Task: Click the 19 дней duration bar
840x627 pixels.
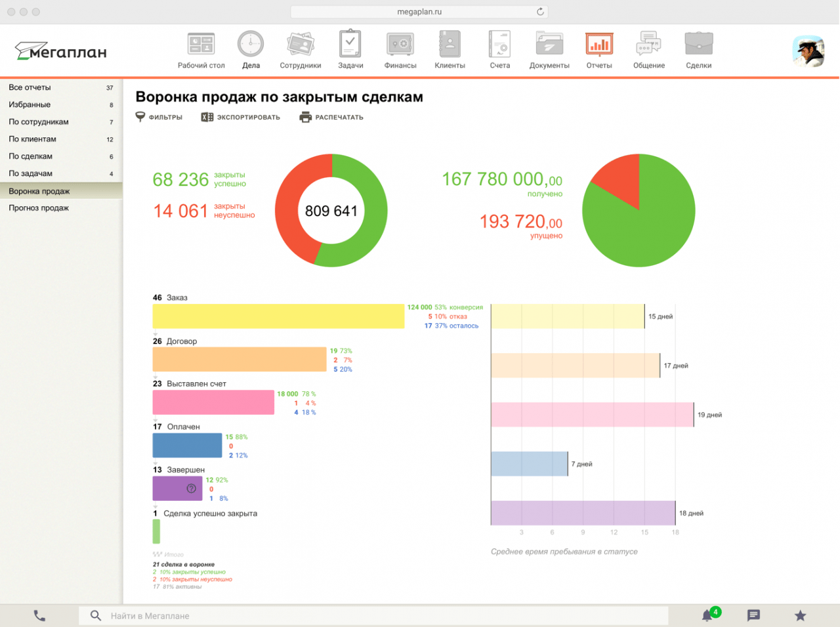Action: pos(592,415)
